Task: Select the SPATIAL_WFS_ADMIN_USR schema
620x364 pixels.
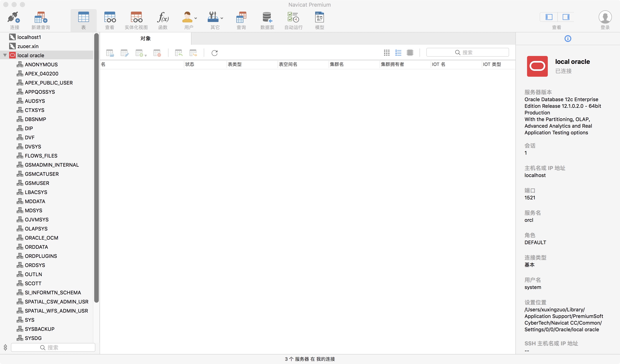Action: pos(56,311)
